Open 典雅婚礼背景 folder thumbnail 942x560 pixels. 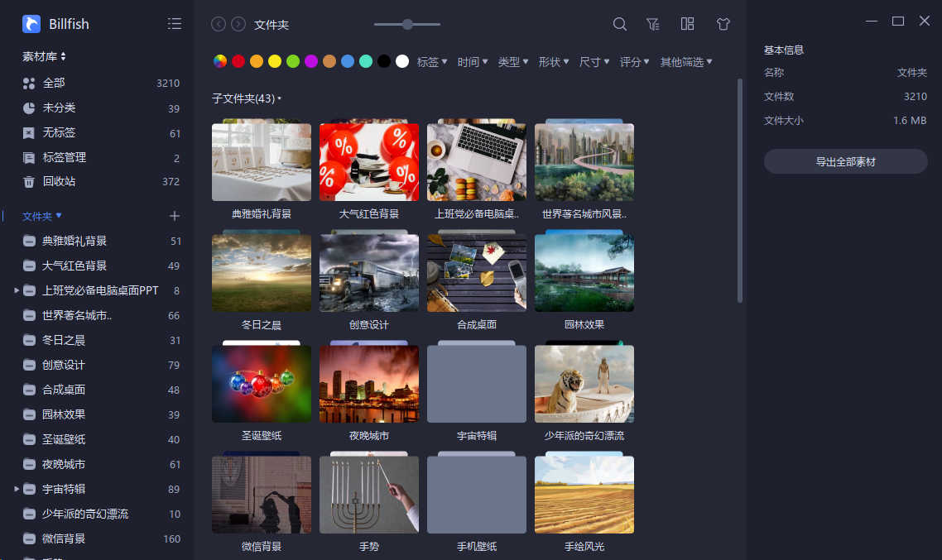pyautogui.click(x=262, y=160)
